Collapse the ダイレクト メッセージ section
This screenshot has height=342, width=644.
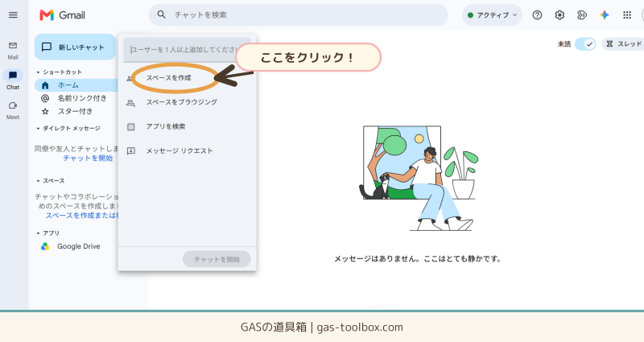38,129
